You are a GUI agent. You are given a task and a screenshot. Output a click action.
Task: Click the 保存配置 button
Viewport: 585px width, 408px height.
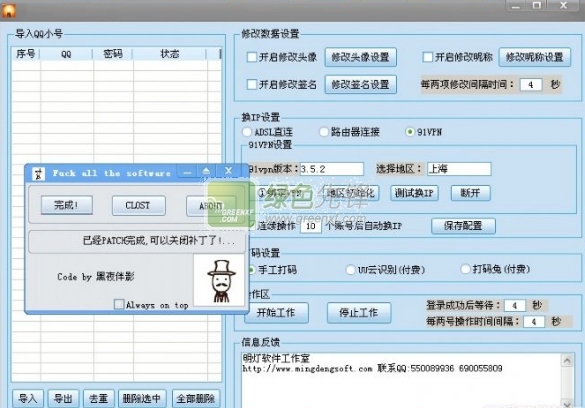tap(463, 226)
